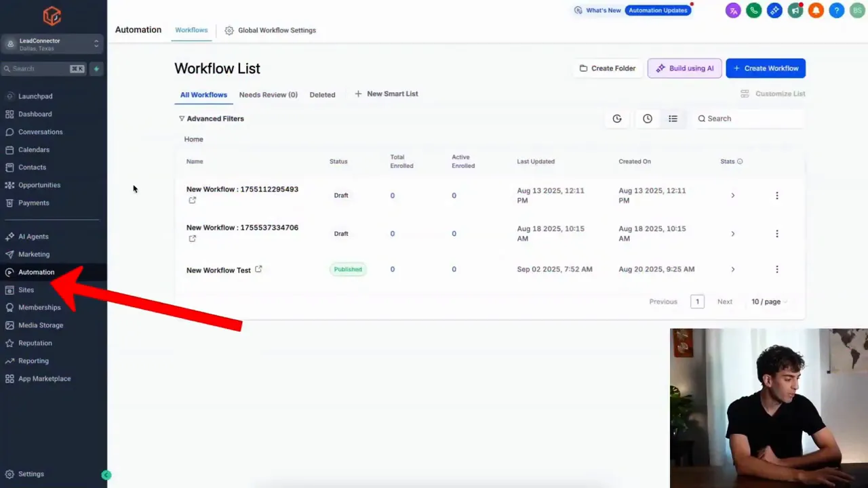The width and height of the screenshot is (868, 488).
Task: Select the Needs Review (0) tab
Action: point(268,95)
